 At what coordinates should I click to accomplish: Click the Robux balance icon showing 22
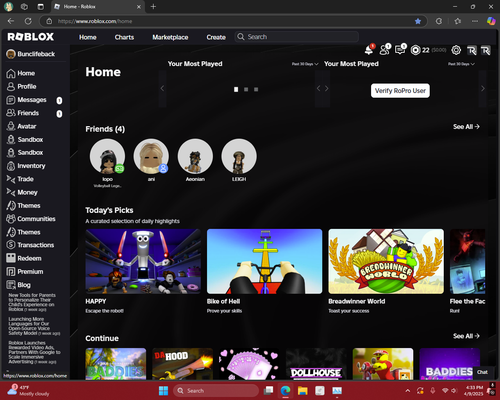tap(415, 50)
